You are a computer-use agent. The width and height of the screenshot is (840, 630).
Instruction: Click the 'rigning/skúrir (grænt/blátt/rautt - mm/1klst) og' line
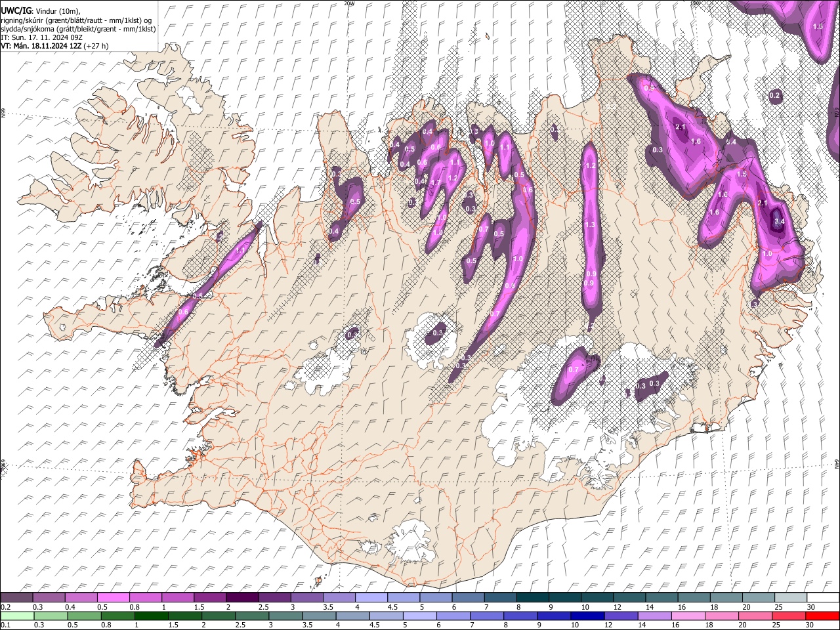(76, 20)
